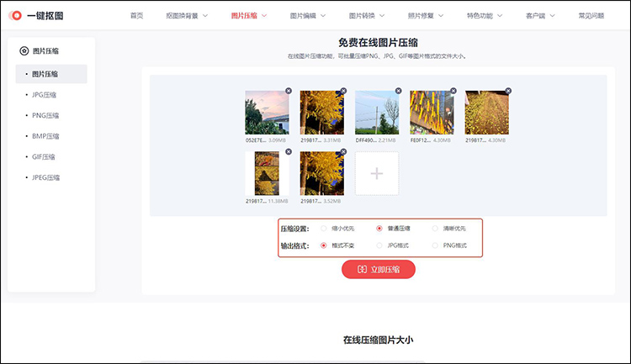
Task: Open BMP压缩 in the sidebar
Action: (x=45, y=136)
